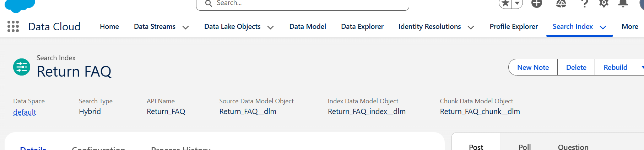Open the Setup gear icon
The width and height of the screenshot is (644, 150).
pos(604,4)
